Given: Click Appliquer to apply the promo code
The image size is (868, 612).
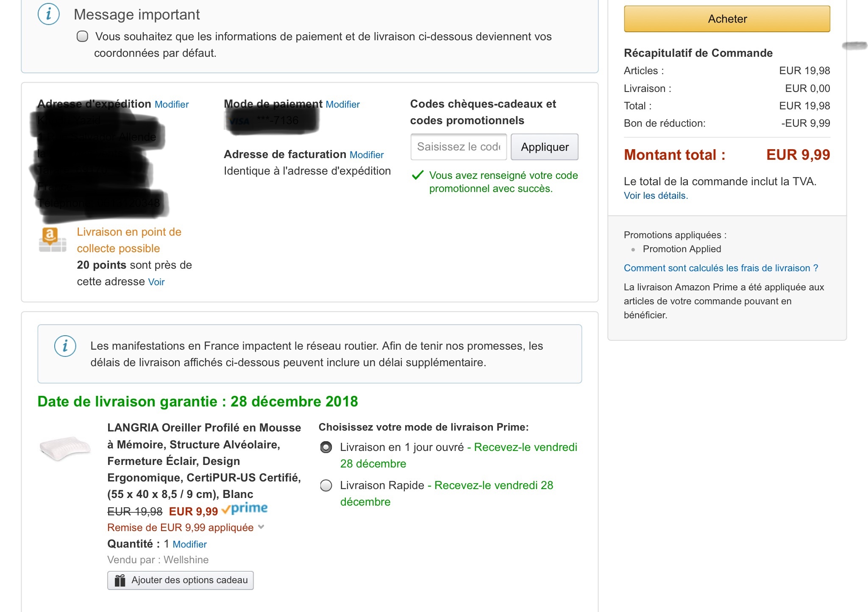Looking at the screenshot, I should (x=544, y=147).
